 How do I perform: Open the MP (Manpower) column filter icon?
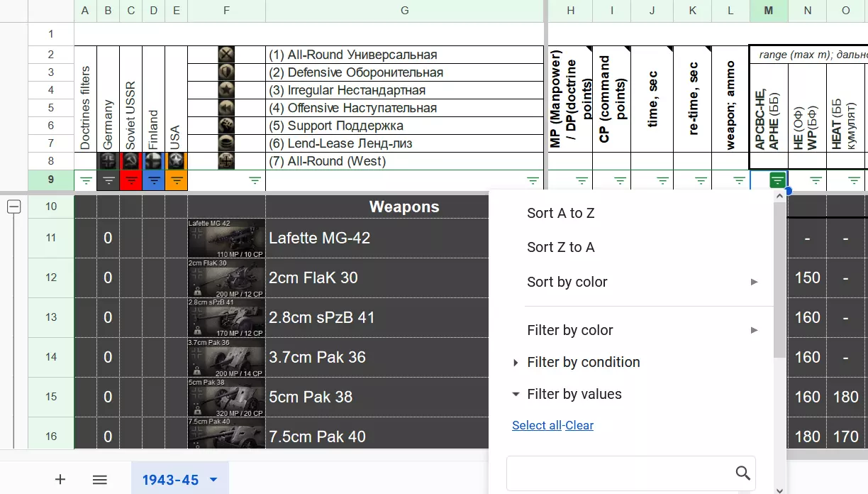[x=582, y=180]
